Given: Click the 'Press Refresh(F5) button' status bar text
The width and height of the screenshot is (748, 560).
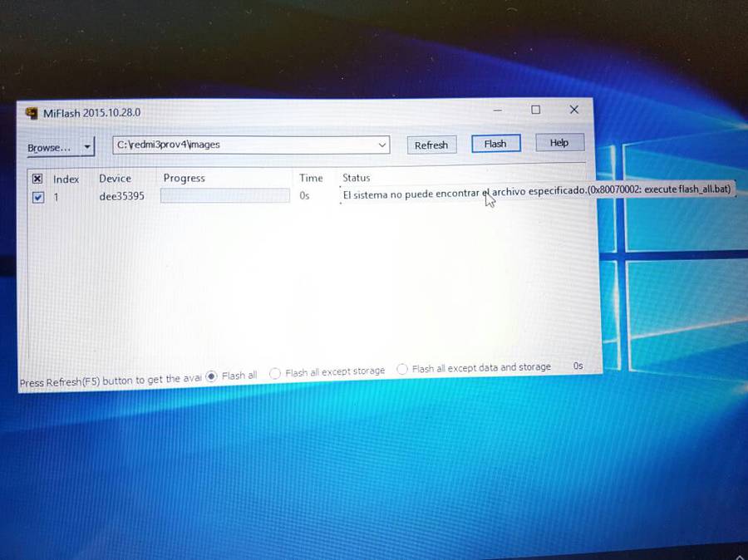Looking at the screenshot, I should pos(111,381).
